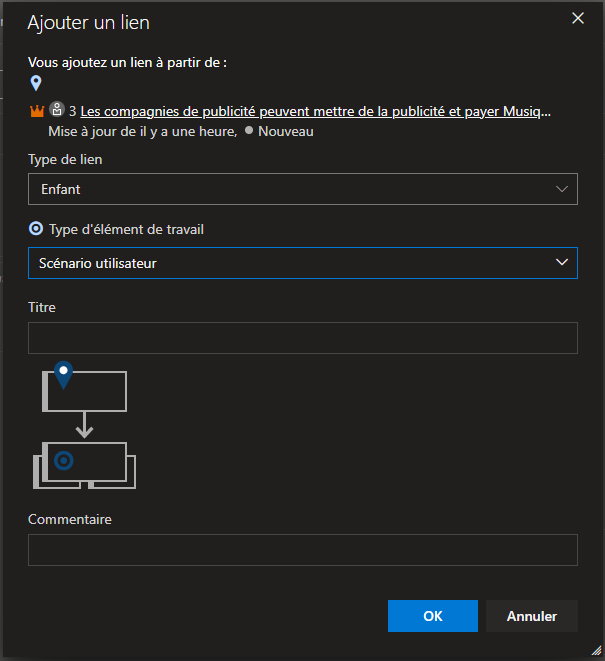Click the assignee avatar icon beside number 3

pos(57,111)
